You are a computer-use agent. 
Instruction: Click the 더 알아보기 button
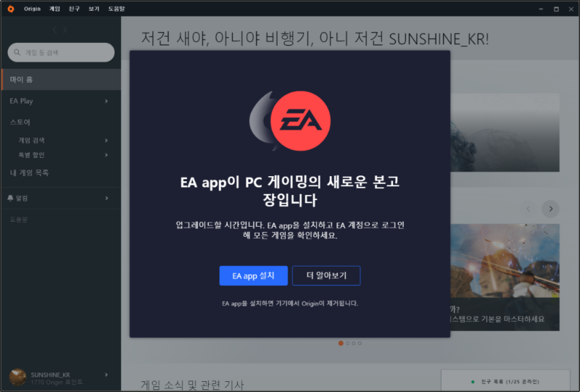pyautogui.click(x=326, y=276)
